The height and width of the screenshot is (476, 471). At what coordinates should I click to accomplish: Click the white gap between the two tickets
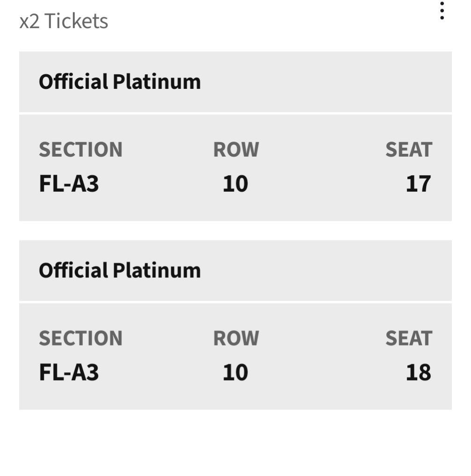pos(235,231)
